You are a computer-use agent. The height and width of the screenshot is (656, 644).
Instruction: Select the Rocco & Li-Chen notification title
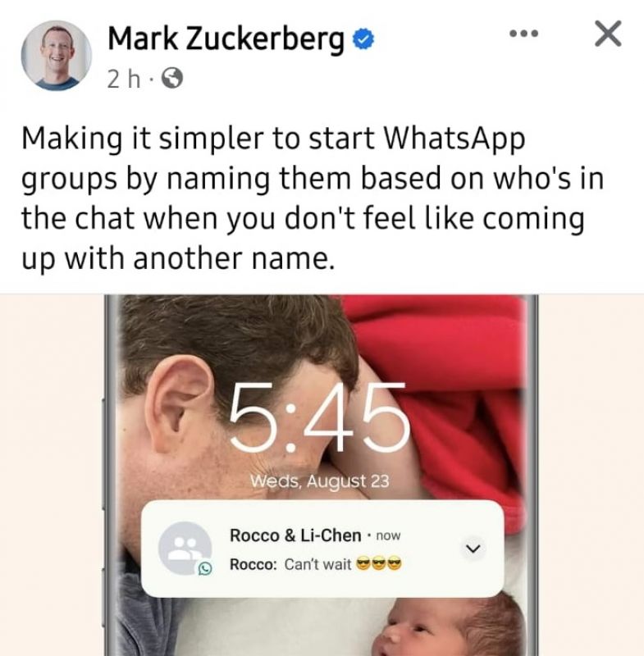295,535
